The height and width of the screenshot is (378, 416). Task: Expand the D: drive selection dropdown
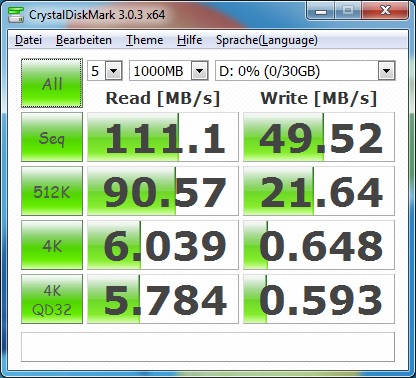pos(386,71)
